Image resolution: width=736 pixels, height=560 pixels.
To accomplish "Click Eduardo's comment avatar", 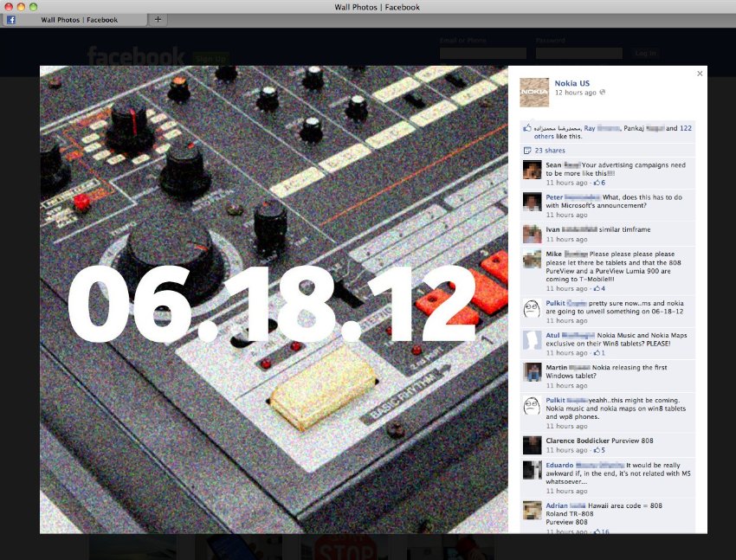I will click(x=533, y=470).
